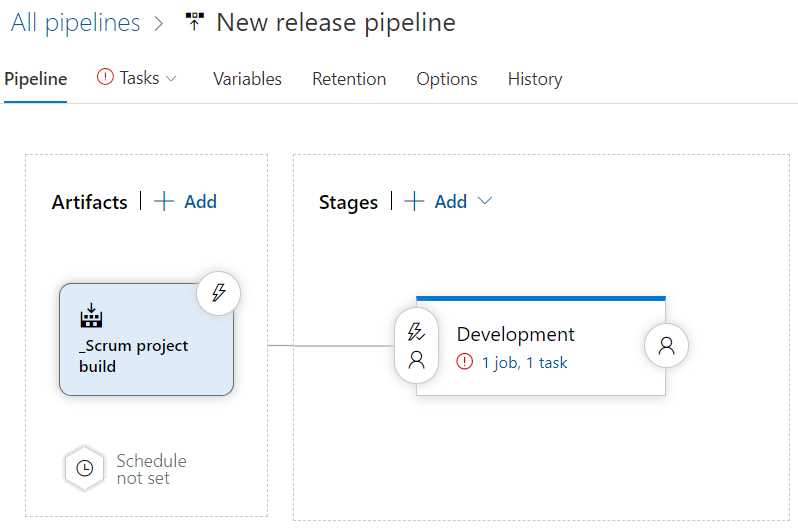Go to the Options tab
This screenshot has height=531, width=798.
pyautogui.click(x=447, y=79)
